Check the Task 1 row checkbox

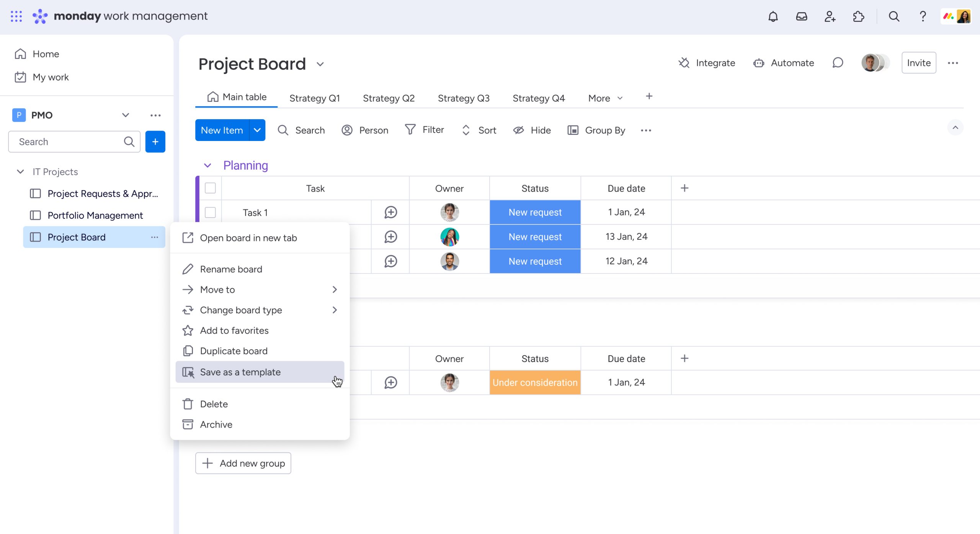(210, 212)
